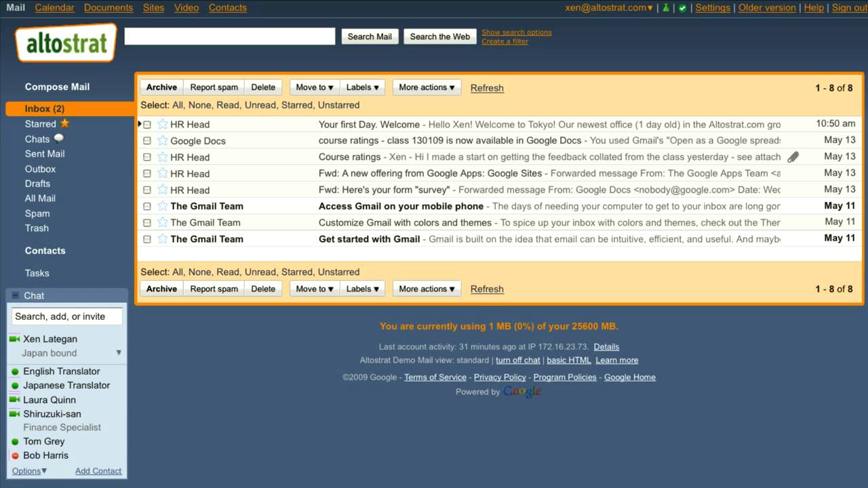The image size is (868, 488).
Task: Collapse the Chat panel with the minus icon
Action: point(16,296)
